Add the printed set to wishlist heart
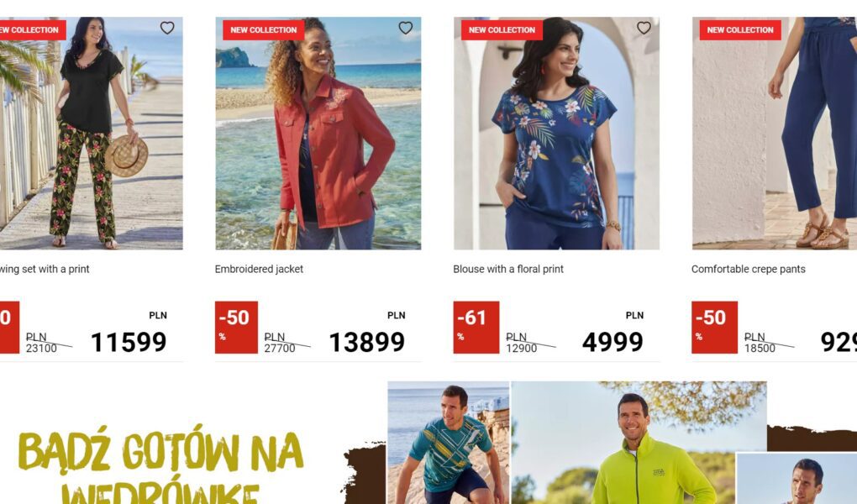The image size is (857, 504). 167,28
